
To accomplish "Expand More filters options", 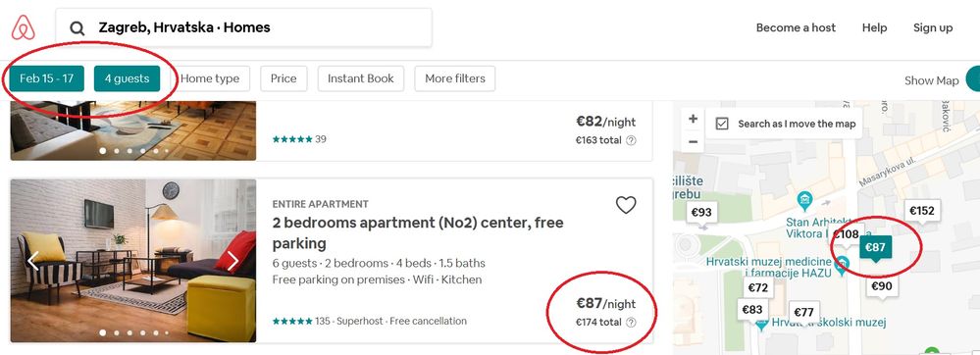I will click(455, 78).
